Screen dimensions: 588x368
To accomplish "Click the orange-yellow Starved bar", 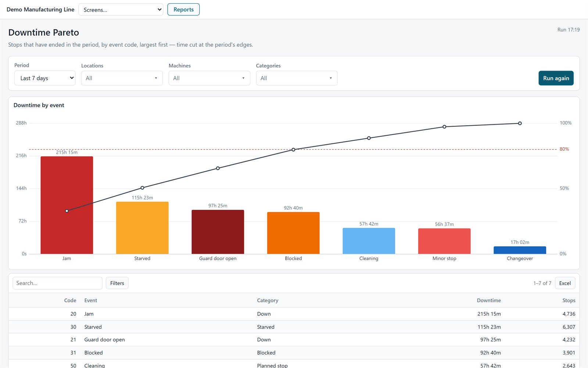I will 142,228.
